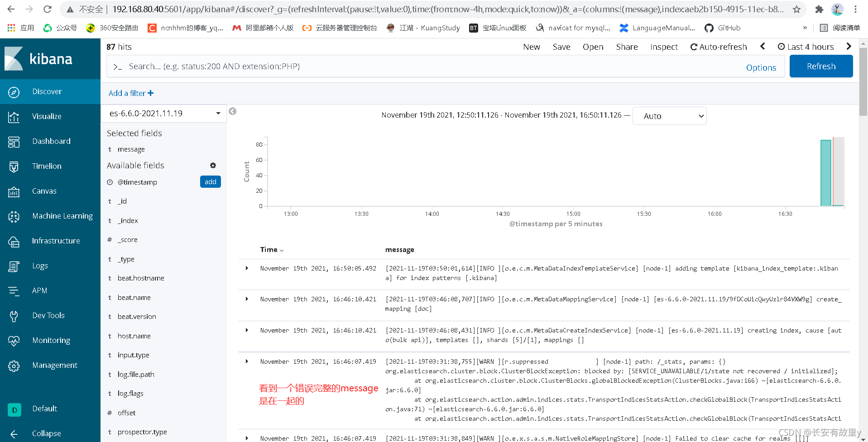Viewport: 868px width, 442px height.
Task: Open Dev Tools wrench icon
Action: point(14,316)
